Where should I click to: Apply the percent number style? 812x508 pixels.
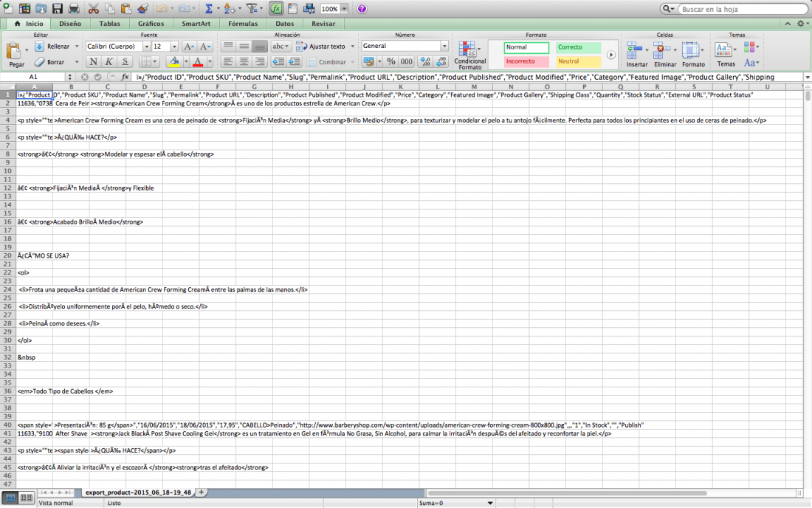point(391,61)
